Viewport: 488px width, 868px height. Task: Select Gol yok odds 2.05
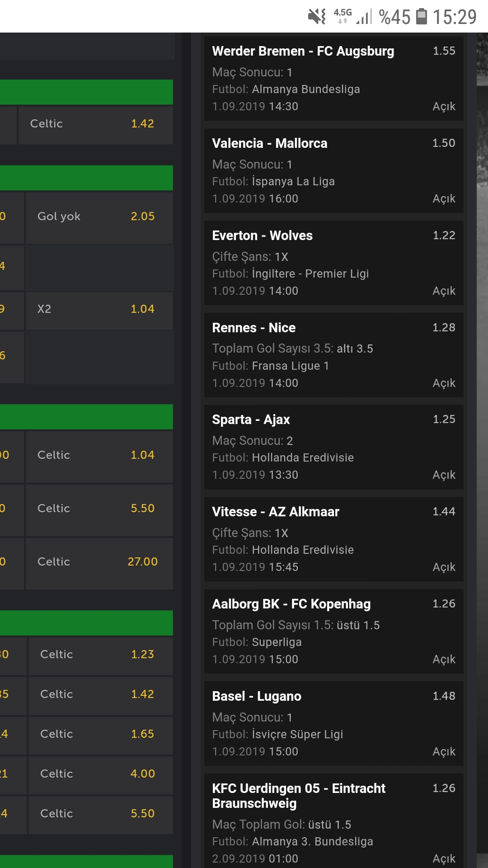[99, 217]
